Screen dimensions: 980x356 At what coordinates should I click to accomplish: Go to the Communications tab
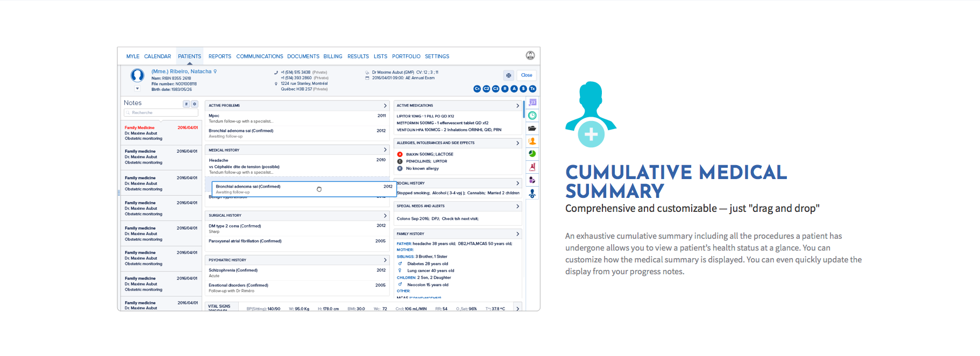click(260, 56)
